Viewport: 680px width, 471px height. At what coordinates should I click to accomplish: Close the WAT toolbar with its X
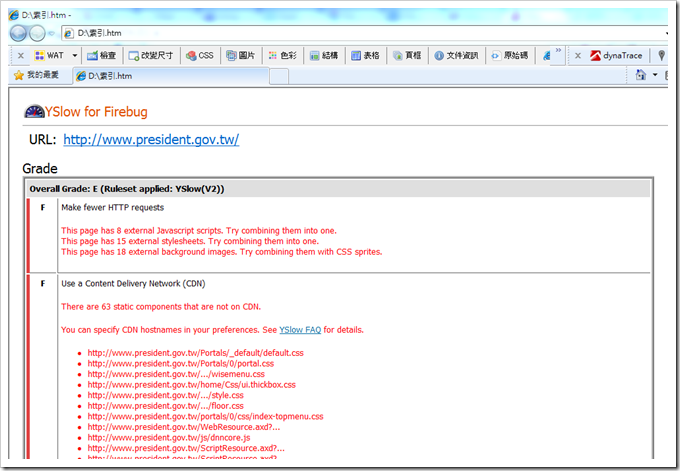tap(20, 56)
